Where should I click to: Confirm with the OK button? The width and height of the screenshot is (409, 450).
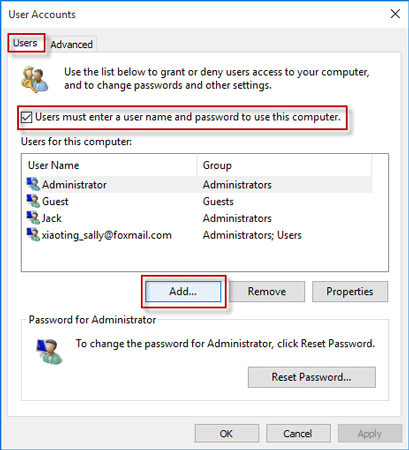point(226,433)
